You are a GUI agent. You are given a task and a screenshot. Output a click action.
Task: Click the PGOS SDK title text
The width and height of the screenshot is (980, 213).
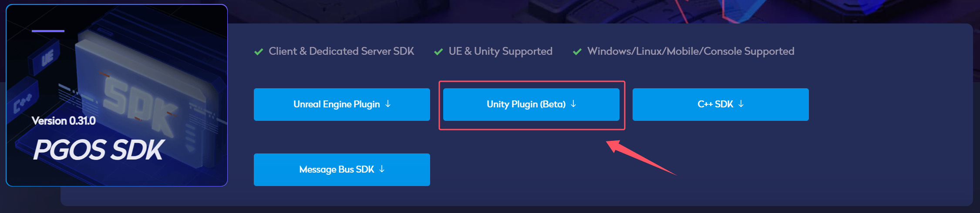pyautogui.click(x=98, y=150)
